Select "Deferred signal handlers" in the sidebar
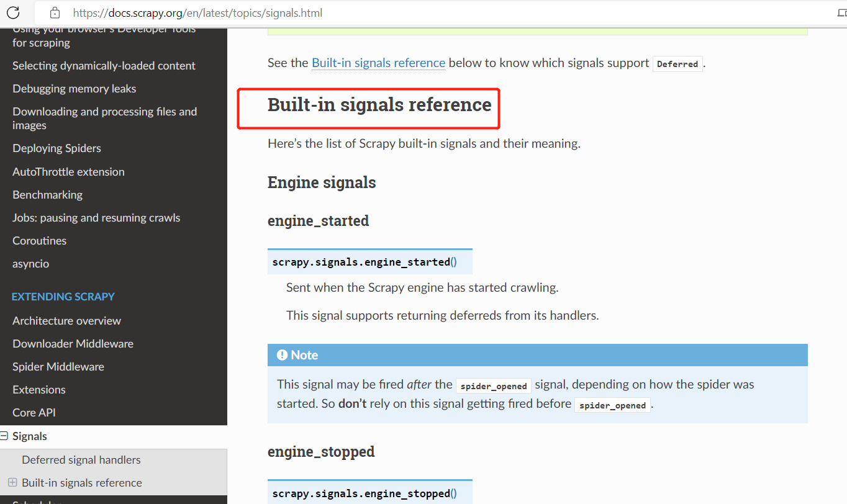This screenshot has width=847, height=504. pyautogui.click(x=81, y=459)
